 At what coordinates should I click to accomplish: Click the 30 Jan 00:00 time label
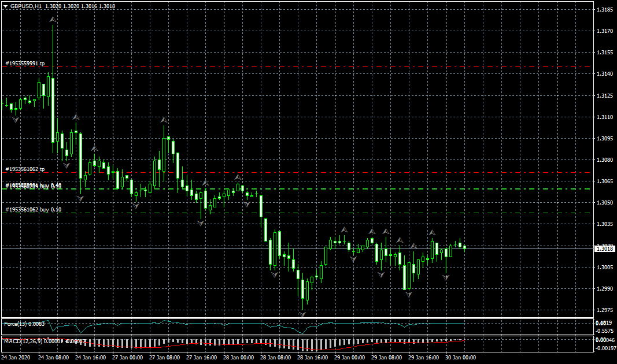pyautogui.click(x=461, y=358)
